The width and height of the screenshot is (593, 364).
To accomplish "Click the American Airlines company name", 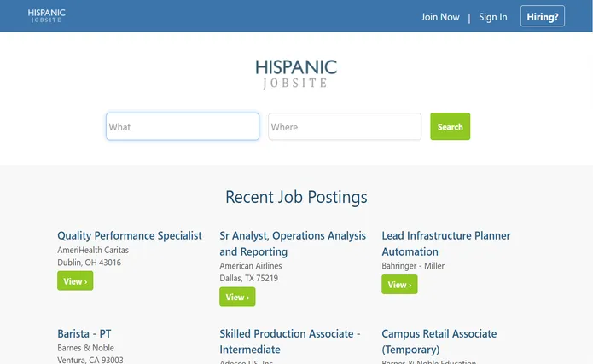I will [x=251, y=266].
